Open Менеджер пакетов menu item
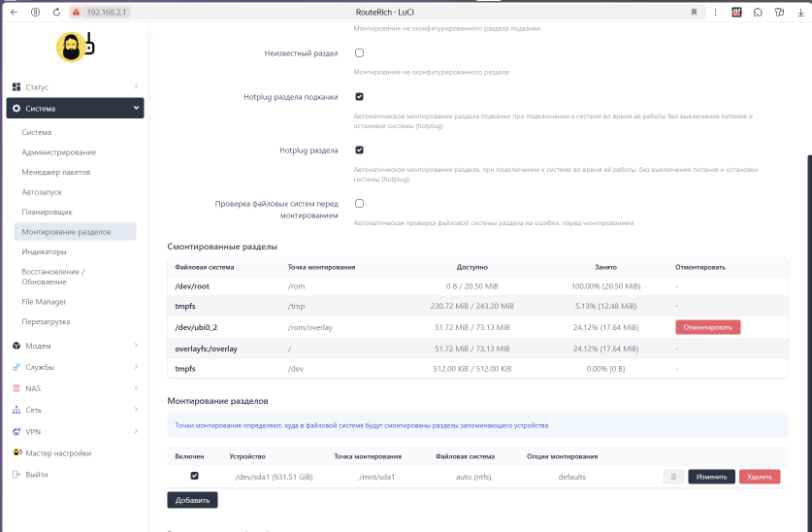Screen dimensions: 812x532 click(56, 172)
